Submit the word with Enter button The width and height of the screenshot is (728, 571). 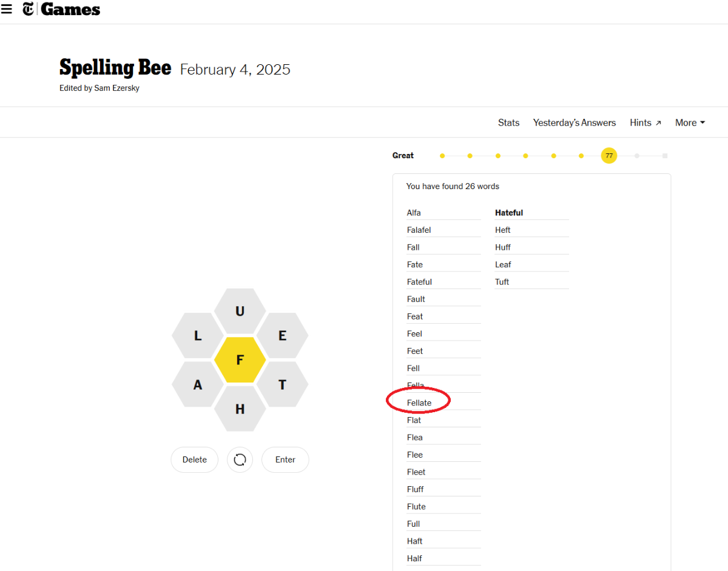(285, 459)
